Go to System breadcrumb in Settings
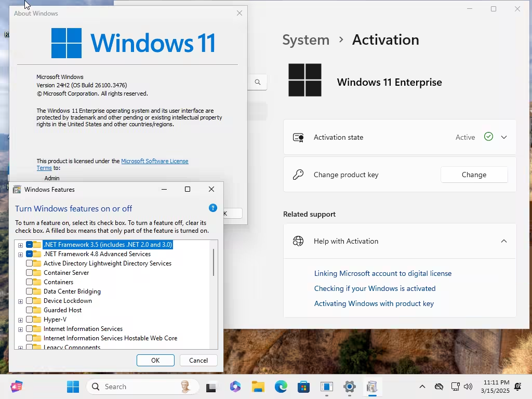 pos(305,39)
